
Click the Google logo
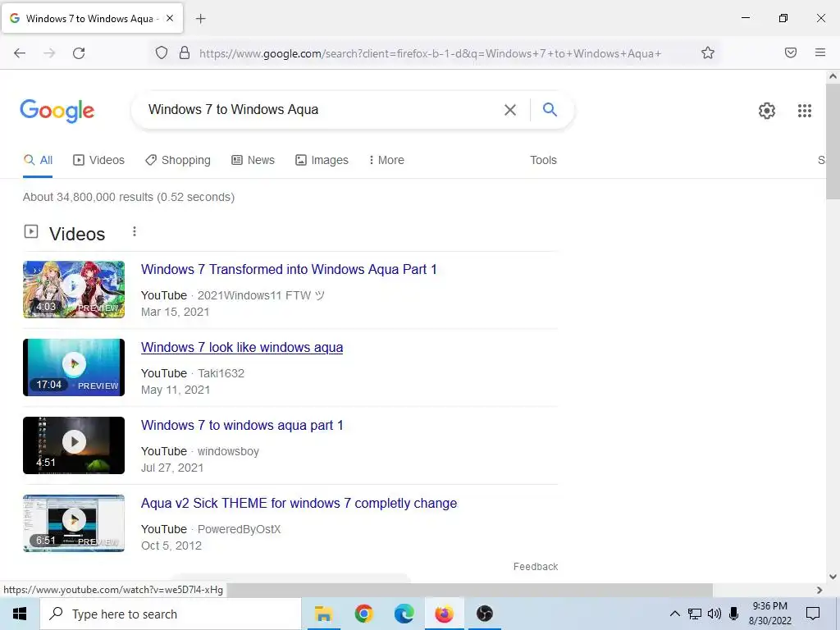[57, 111]
